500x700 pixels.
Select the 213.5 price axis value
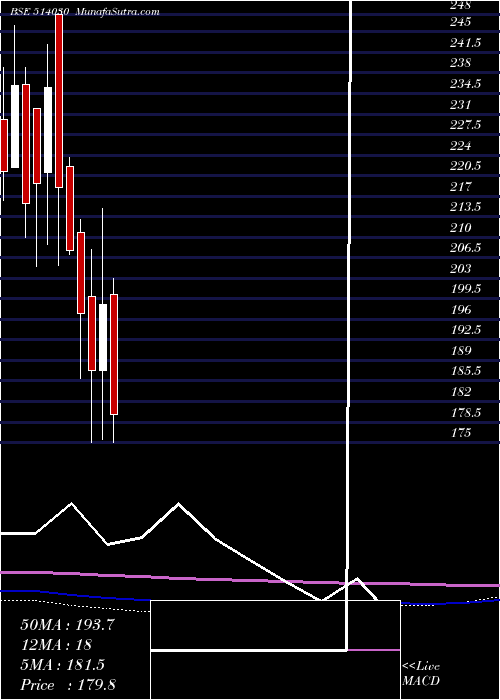tap(466, 207)
